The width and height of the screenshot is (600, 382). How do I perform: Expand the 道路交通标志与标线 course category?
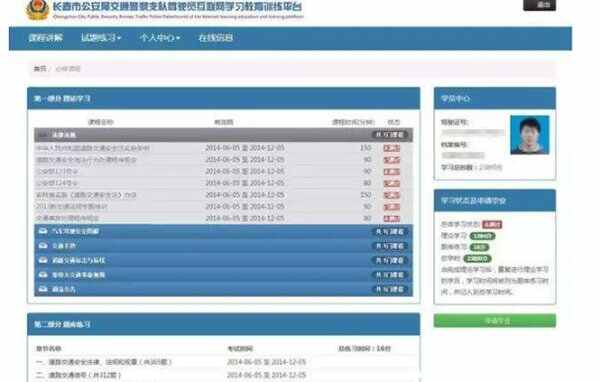tap(223, 260)
